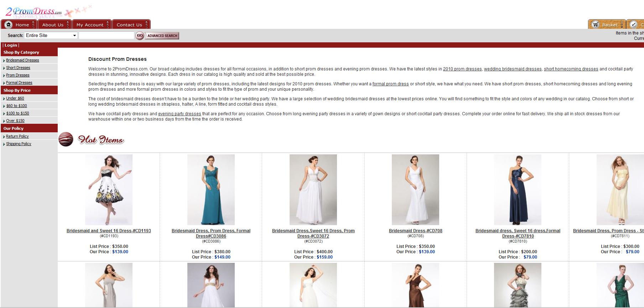Click the $79.00 price for CD7810

pyautogui.click(x=530, y=257)
